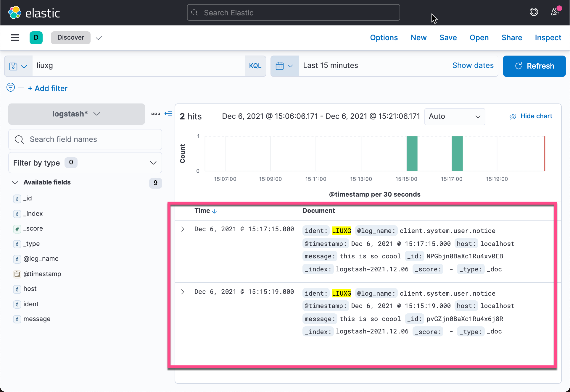The height and width of the screenshot is (392, 570).
Task: Click the help lifebuoy icon
Action: click(x=534, y=12)
